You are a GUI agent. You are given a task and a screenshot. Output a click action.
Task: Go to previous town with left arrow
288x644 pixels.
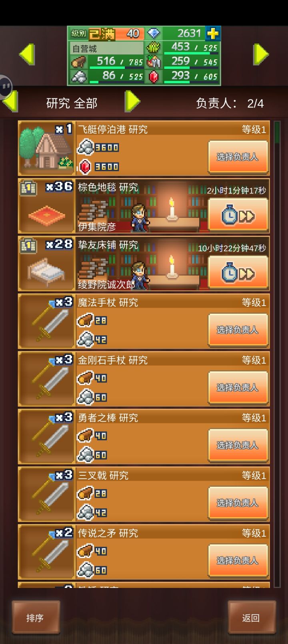[27, 54]
